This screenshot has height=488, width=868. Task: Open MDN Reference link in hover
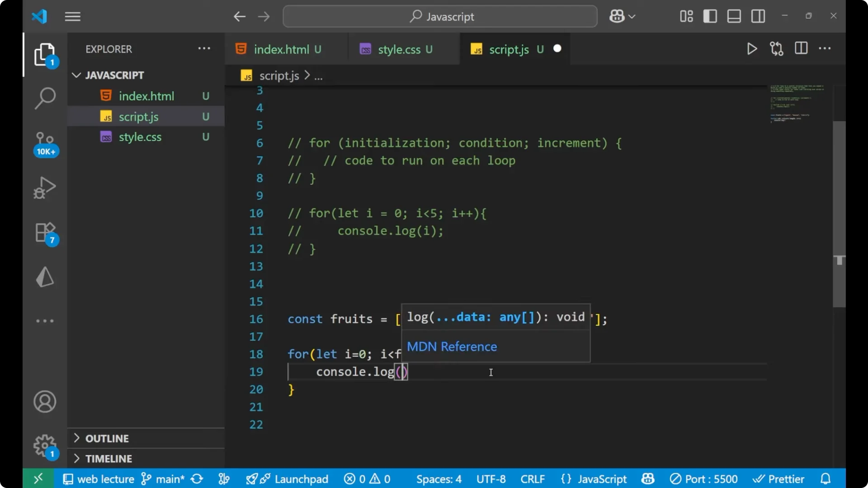pyautogui.click(x=451, y=347)
